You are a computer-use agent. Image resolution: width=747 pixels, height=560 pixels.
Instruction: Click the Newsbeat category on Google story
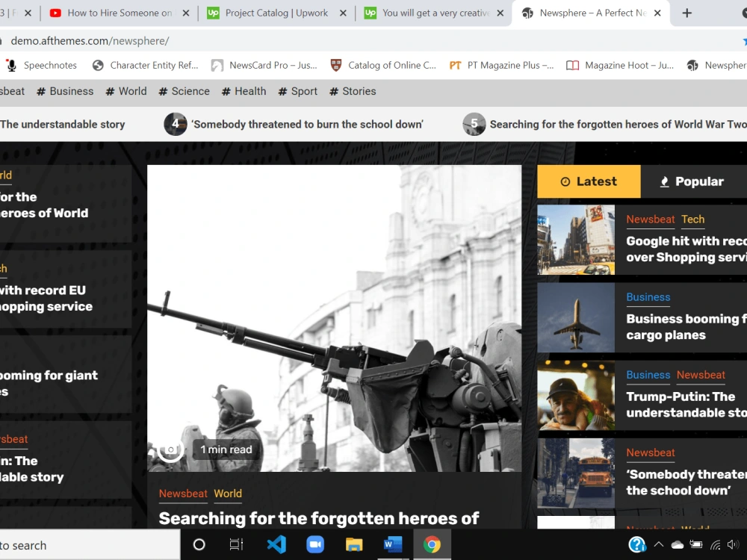pyautogui.click(x=651, y=219)
